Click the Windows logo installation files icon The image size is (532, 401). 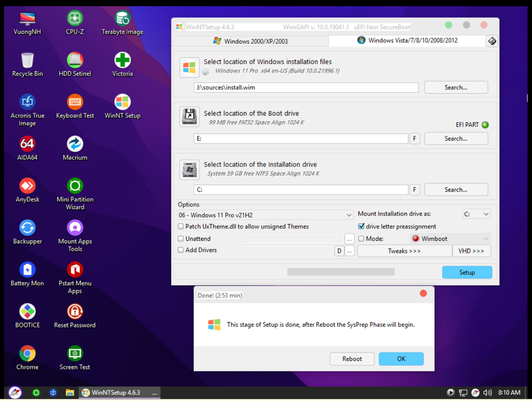coord(190,67)
